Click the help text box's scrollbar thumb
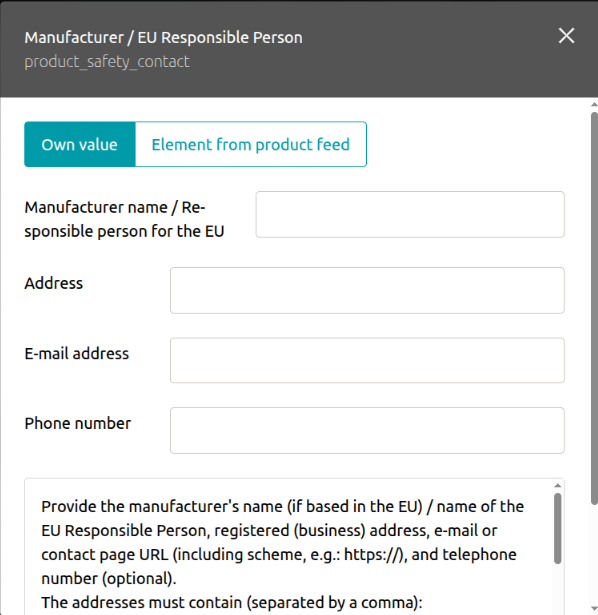 [558, 529]
